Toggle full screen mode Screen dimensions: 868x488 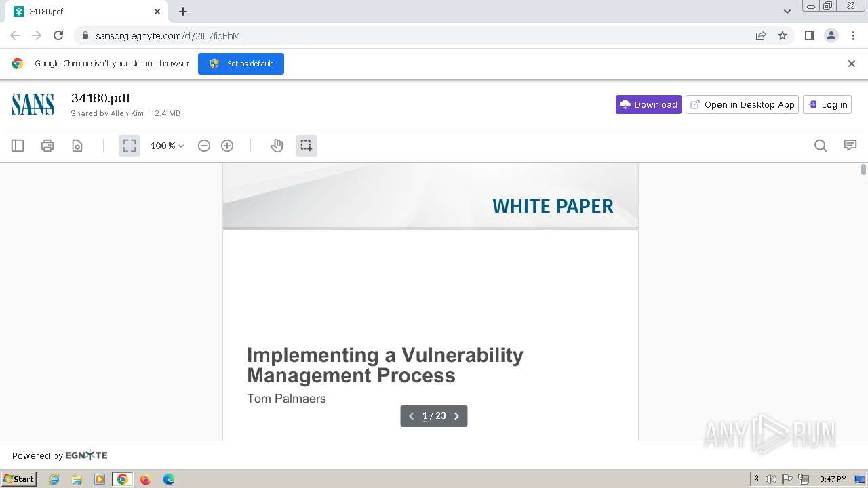(130, 146)
